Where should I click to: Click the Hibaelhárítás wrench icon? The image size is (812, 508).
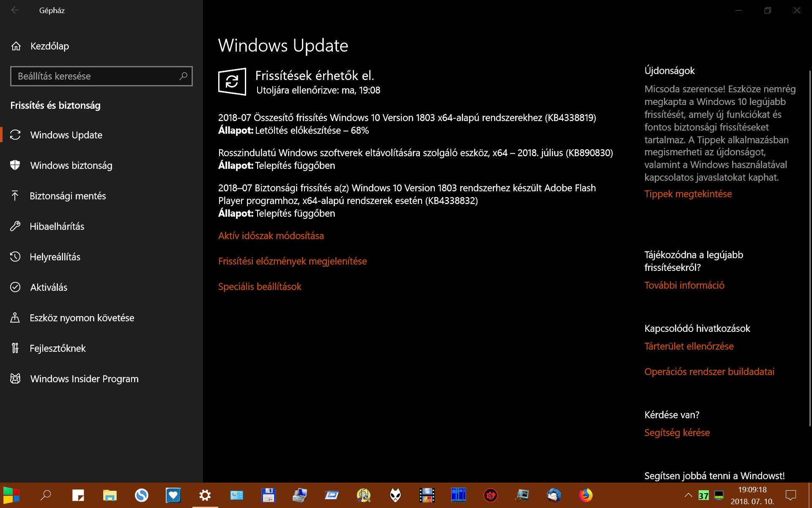[x=15, y=226]
